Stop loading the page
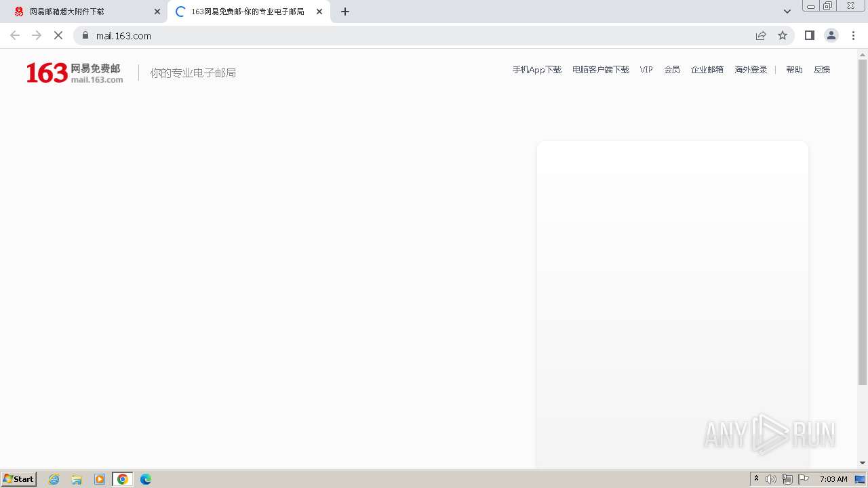The height and width of the screenshot is (488, 868). coord(58,35)
